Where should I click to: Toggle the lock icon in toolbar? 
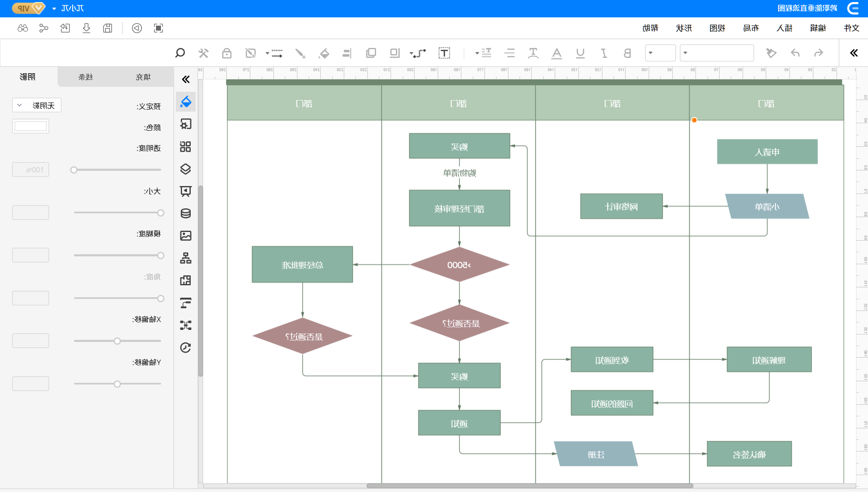pyautogui.click(x=227, y=53)
